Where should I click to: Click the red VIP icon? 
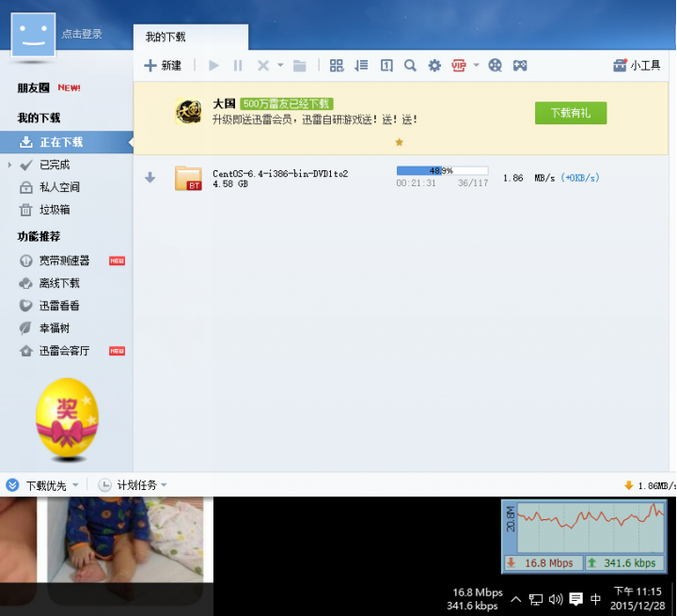(x=459, y=66)
